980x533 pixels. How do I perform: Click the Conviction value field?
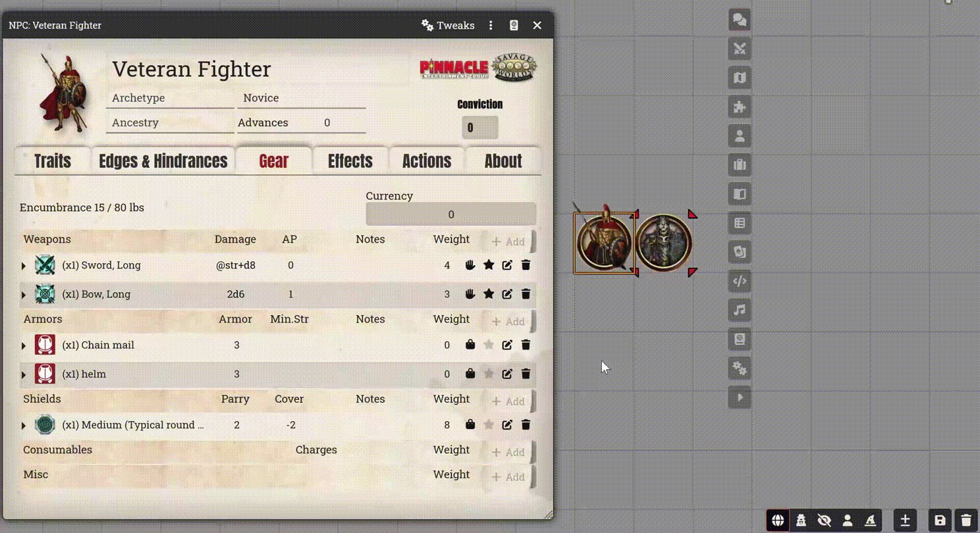coord(480,128)
